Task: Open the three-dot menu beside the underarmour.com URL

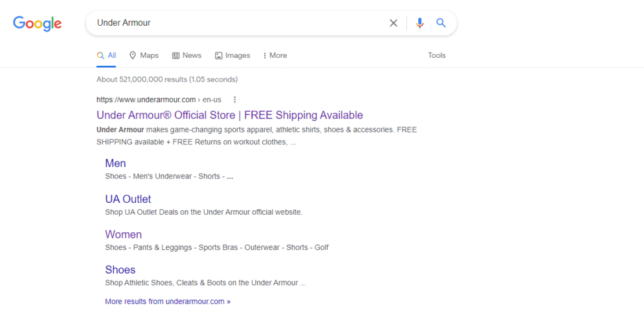Action: click(x=235, y=100)
